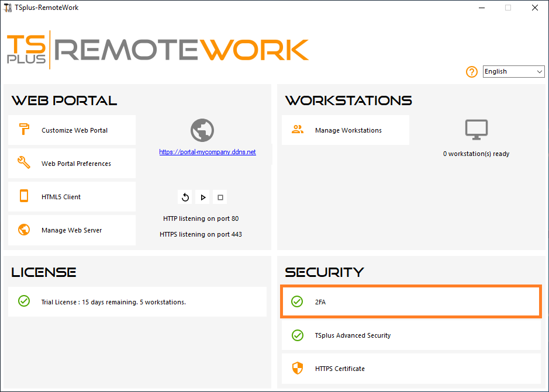The image size is (549, 392).
Task: Open TSplus Advanced Security settings
Action: [x=409, y=335]
